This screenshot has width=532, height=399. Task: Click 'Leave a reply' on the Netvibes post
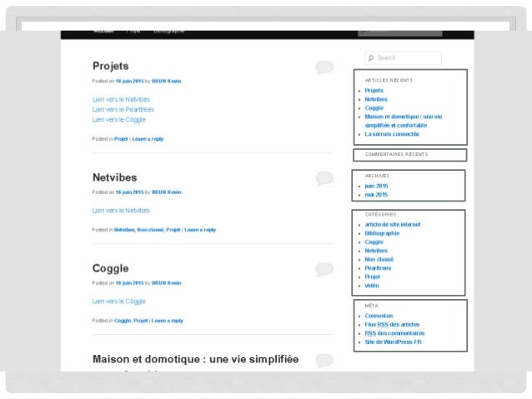pos(200,230)
